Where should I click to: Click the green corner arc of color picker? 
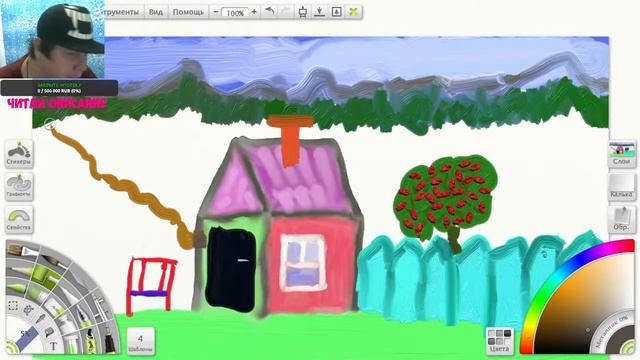(629, 347)
